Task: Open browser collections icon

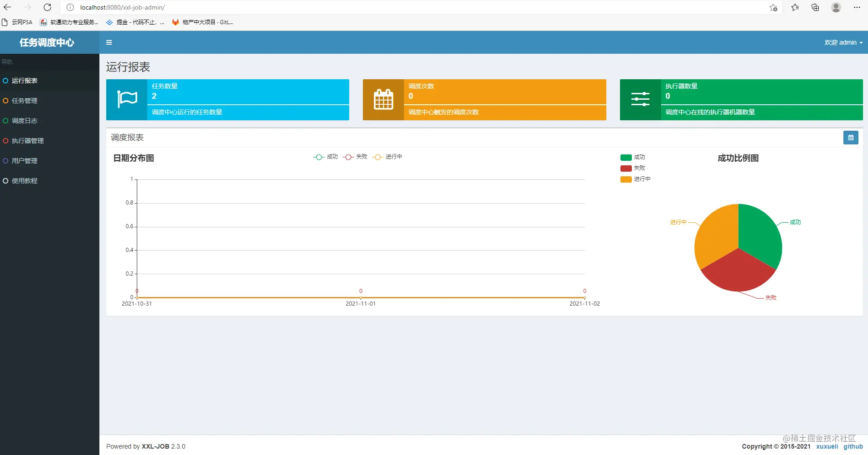Action: [x=815, y=7]
